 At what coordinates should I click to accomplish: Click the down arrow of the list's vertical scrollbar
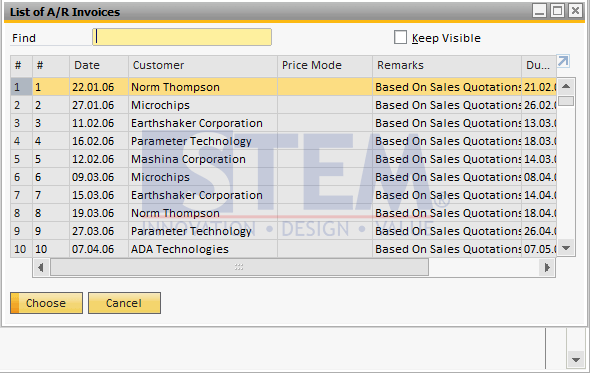pos(566,248)
